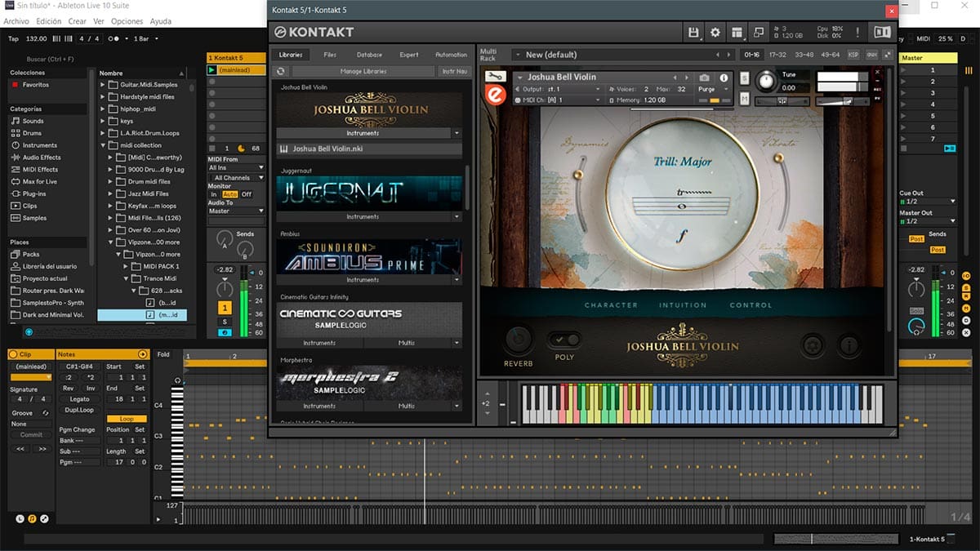Click the Dupl.Loop button

[79, 410]
